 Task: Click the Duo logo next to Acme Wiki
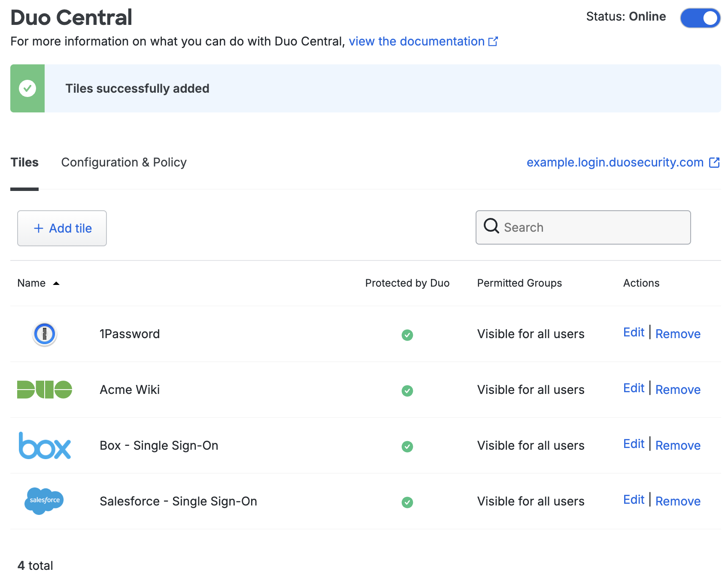click(44, 390)
